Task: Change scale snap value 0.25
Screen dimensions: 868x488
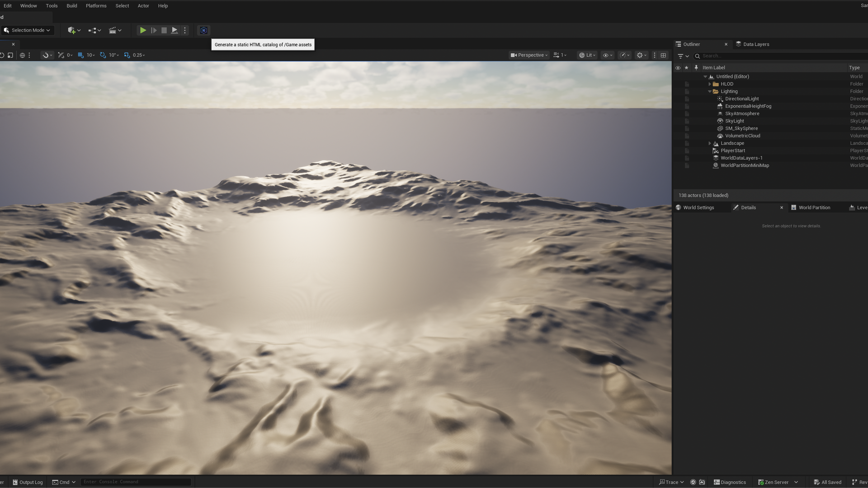Action: point(139,55)
